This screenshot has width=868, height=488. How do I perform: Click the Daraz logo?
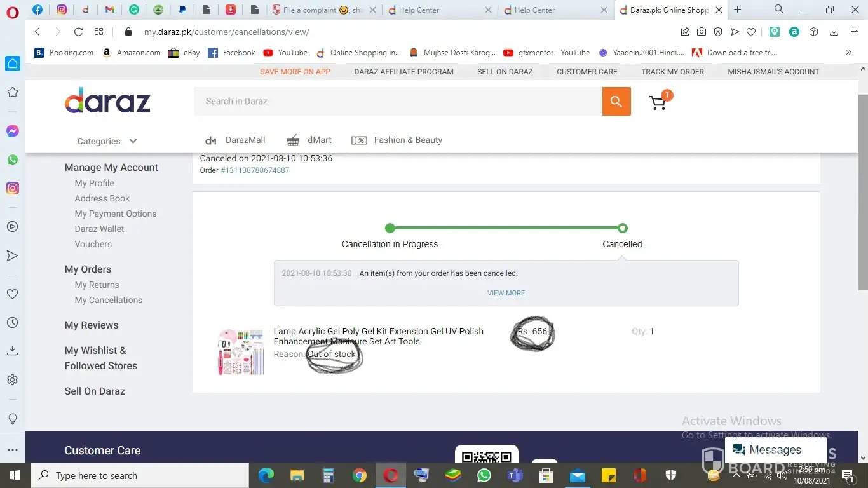point(107,100)
